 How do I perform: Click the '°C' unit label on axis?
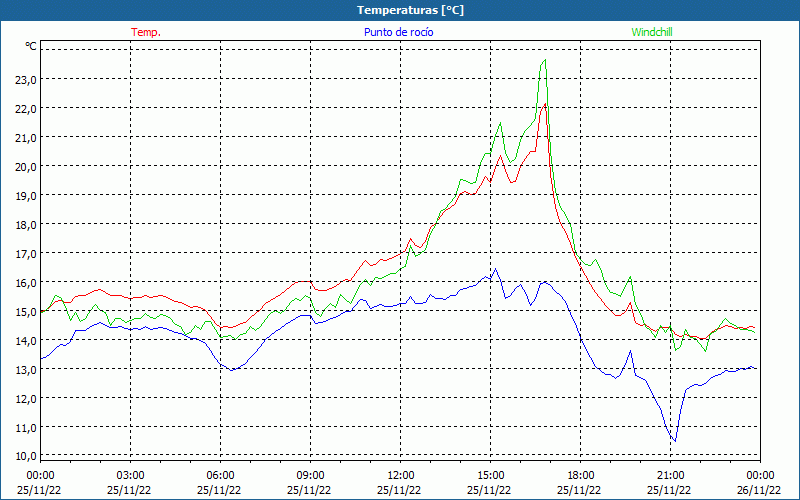click(31, 46)
